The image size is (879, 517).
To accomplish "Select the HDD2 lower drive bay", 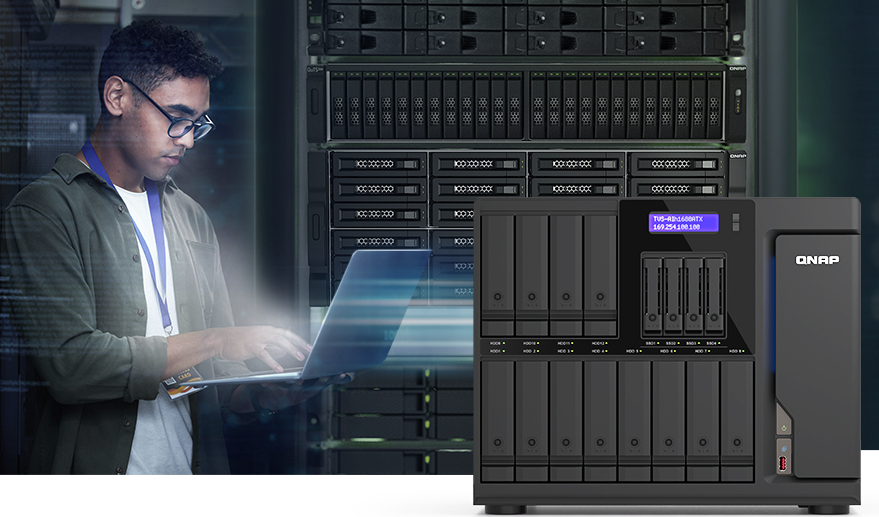I will (x=532, y=421).
